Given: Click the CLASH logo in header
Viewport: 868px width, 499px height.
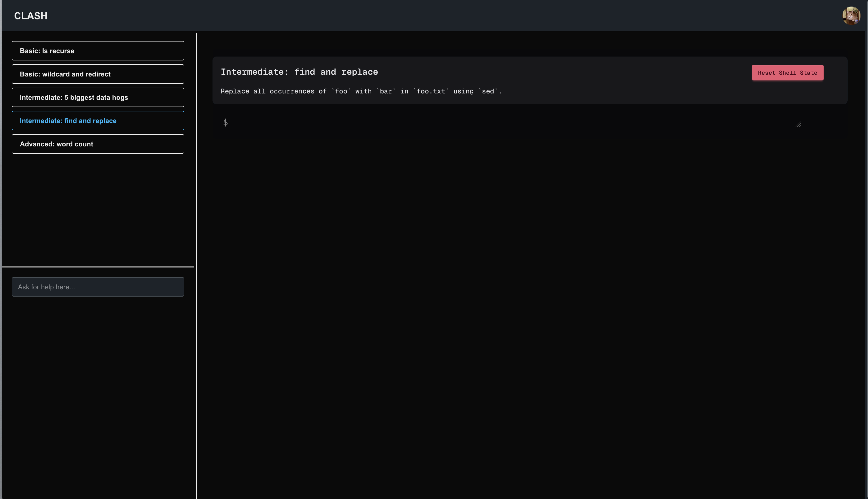Looking at the screenshot, I should pyautogui.click(x=31, y=16).
